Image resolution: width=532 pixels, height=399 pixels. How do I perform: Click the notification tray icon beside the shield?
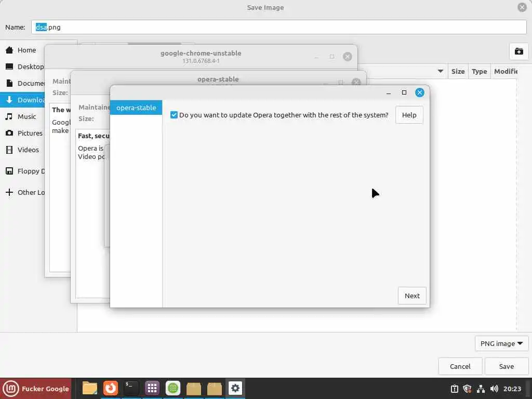454,389
